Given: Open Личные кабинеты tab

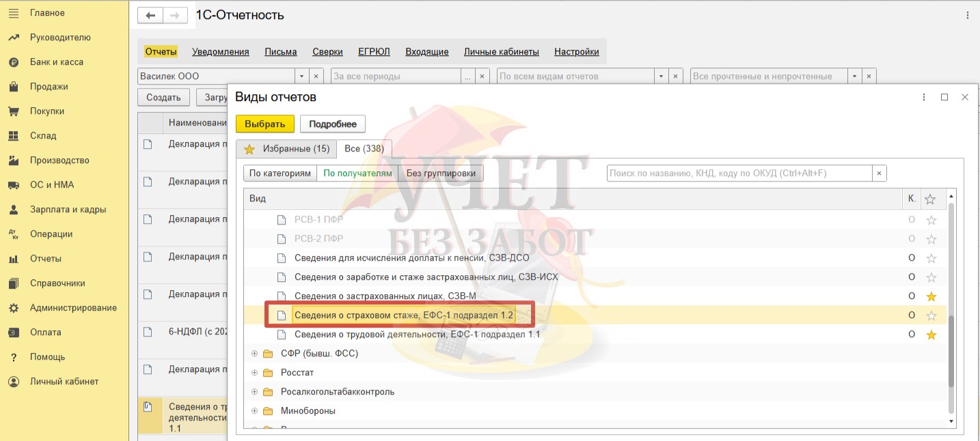Looking at the screenshot, I should point(502,52).
